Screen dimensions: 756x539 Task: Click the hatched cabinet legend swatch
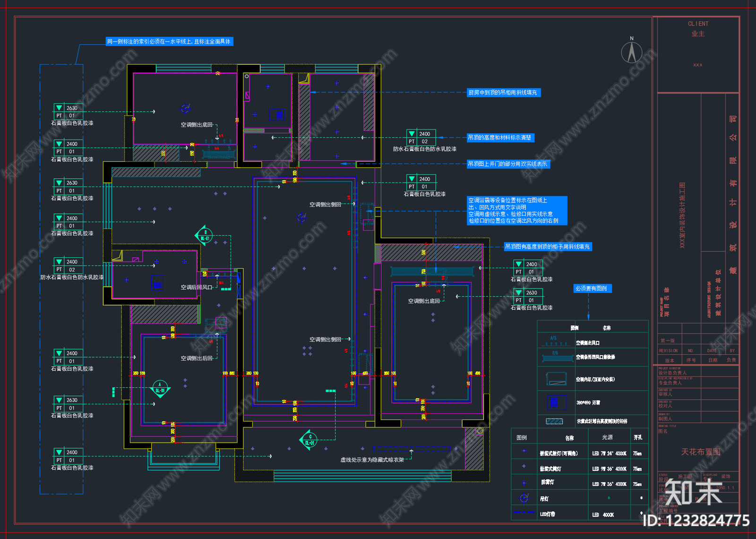coord(554,421)
